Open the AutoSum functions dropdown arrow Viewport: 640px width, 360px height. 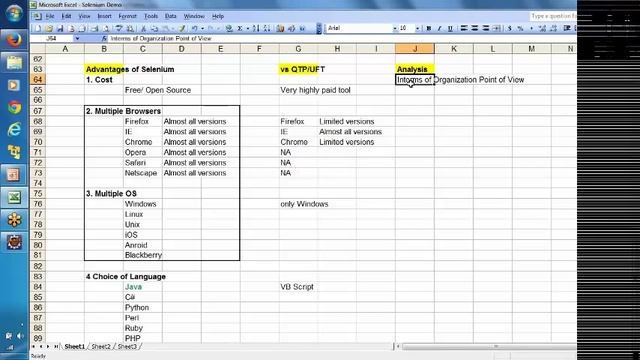click(247, 28)
